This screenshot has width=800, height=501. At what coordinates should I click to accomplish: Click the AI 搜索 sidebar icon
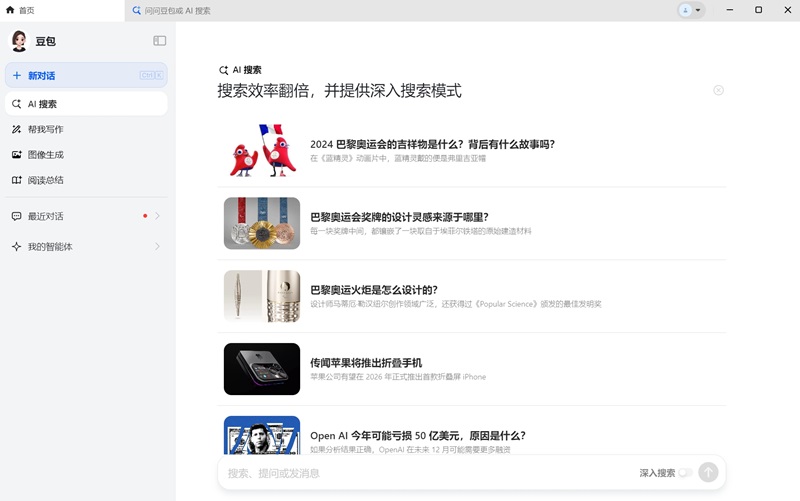[x=17, y=104]
